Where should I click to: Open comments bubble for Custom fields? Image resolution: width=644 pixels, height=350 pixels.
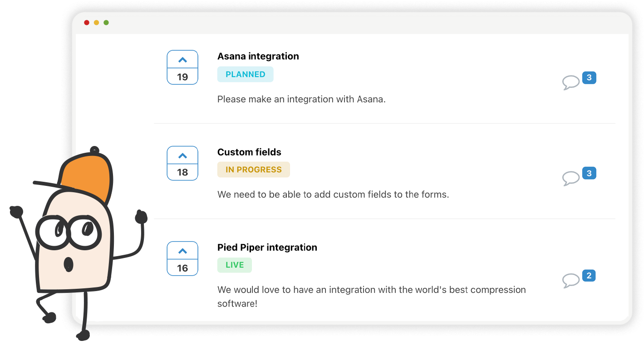[570, 178]
